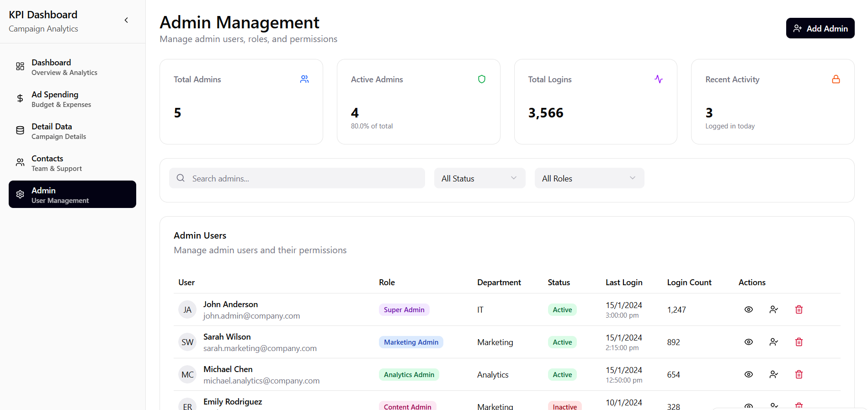
Task: Select the Admin User Management item
Action: [x=72, y=194]
